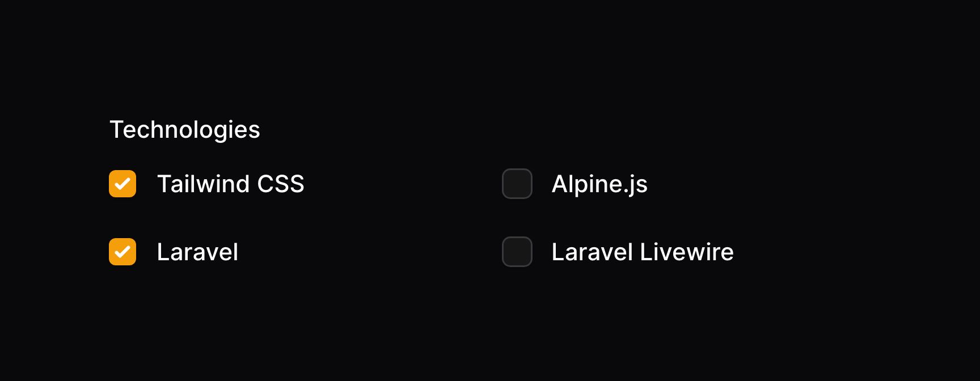The width and height of the screenshot is (980, 381).
Task: Enable the Alpine.js checkbox
Action: click(x=517, y=184)
